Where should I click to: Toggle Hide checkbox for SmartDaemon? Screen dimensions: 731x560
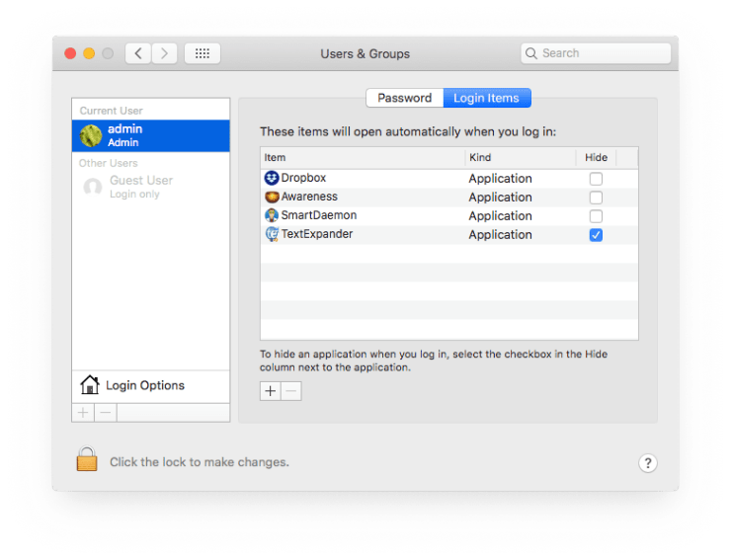596,216
